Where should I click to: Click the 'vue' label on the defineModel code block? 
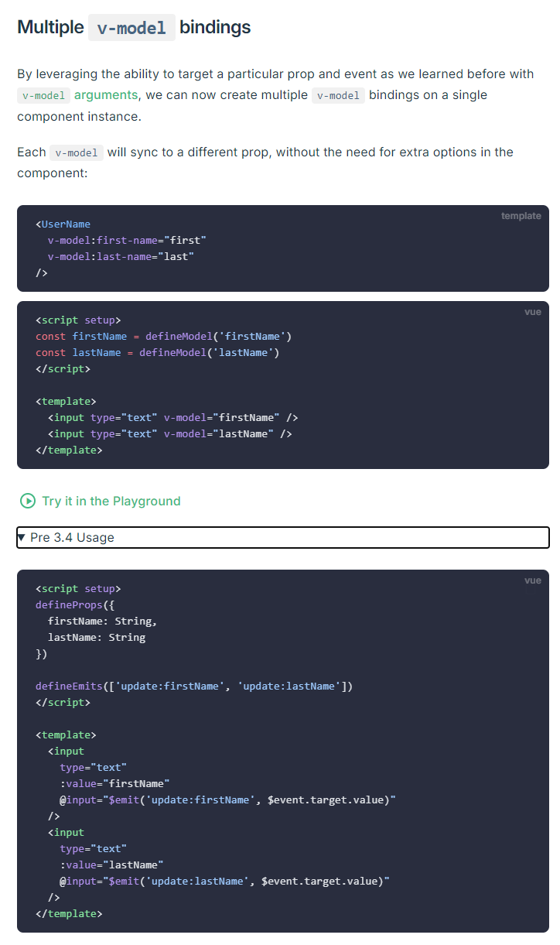coord(532,312)
